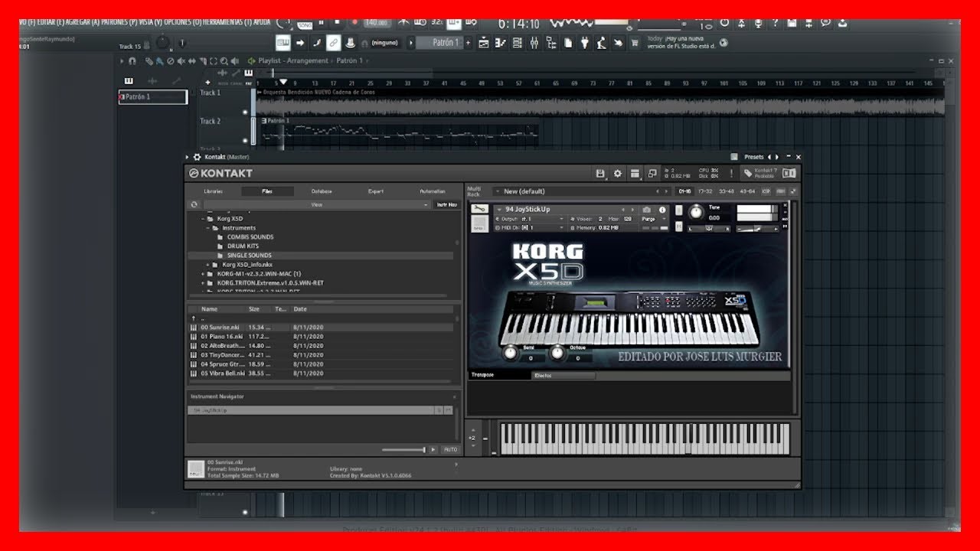The height and width of the screenshot is (551, 980).
Task: Select rack page 17-32
Action: point(705,191)
